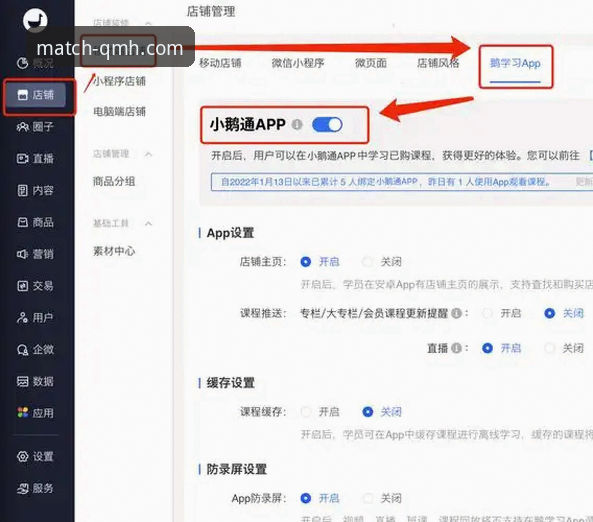593x522 pixels.
Task: Open the 营销 marketing section icon
Action: point(23,254)
